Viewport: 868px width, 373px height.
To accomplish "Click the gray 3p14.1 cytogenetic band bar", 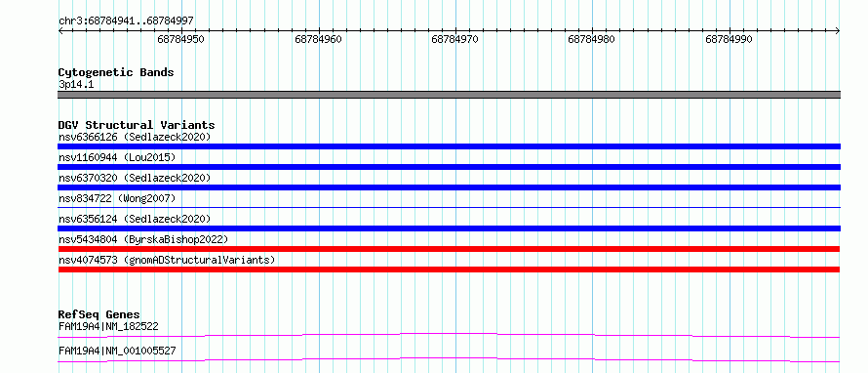I will click(449, 95).
